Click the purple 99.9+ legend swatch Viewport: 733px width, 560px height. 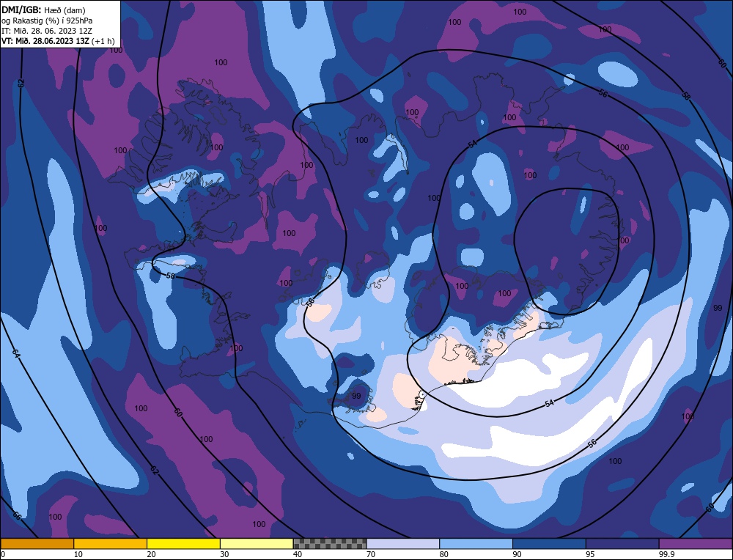click(696, 544)
